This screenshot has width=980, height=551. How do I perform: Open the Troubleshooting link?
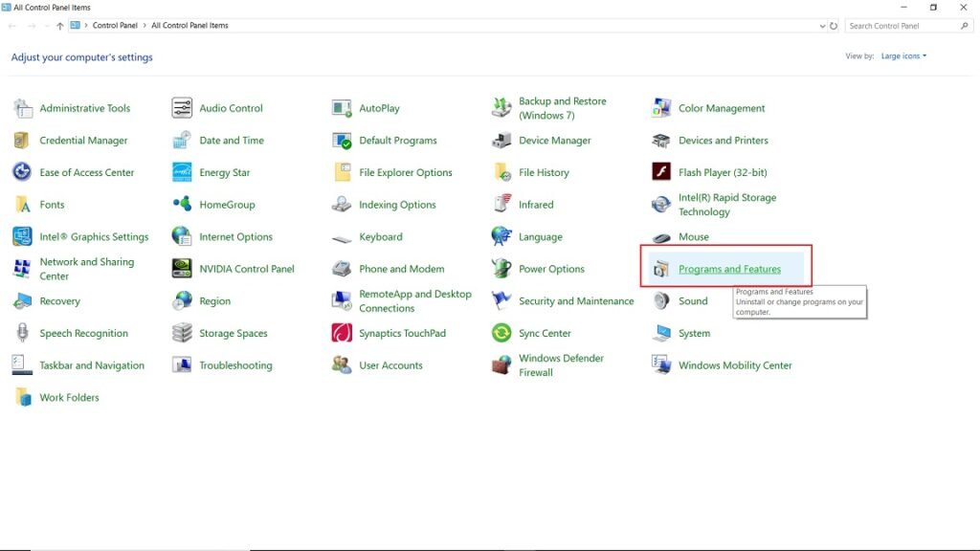[x=235, y=365]
